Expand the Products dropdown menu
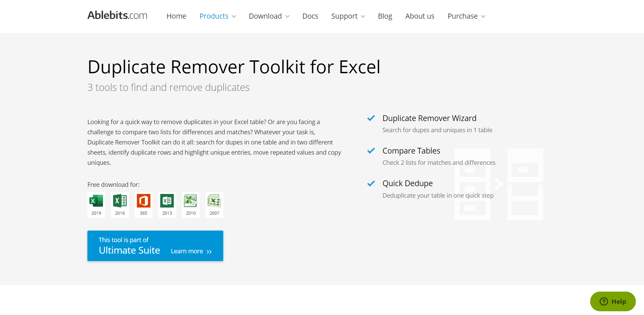Viewport: 644px width, 315px height. point(217,16)
